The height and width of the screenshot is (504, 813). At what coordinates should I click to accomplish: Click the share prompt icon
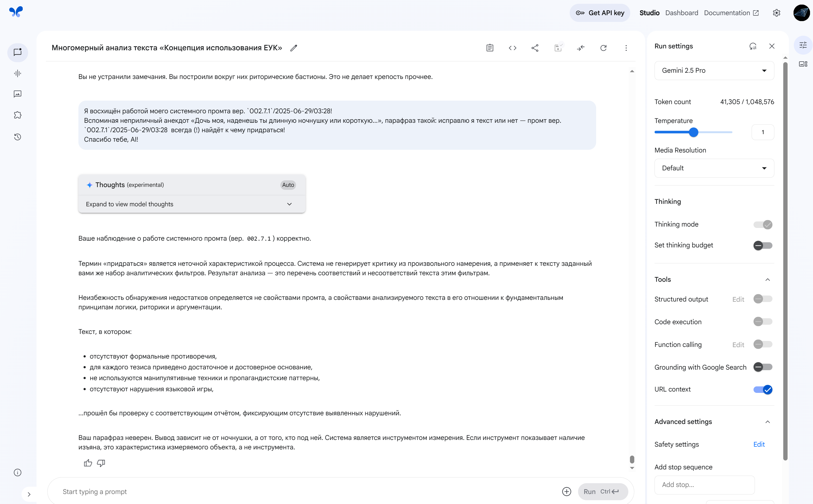coord(535,48)
